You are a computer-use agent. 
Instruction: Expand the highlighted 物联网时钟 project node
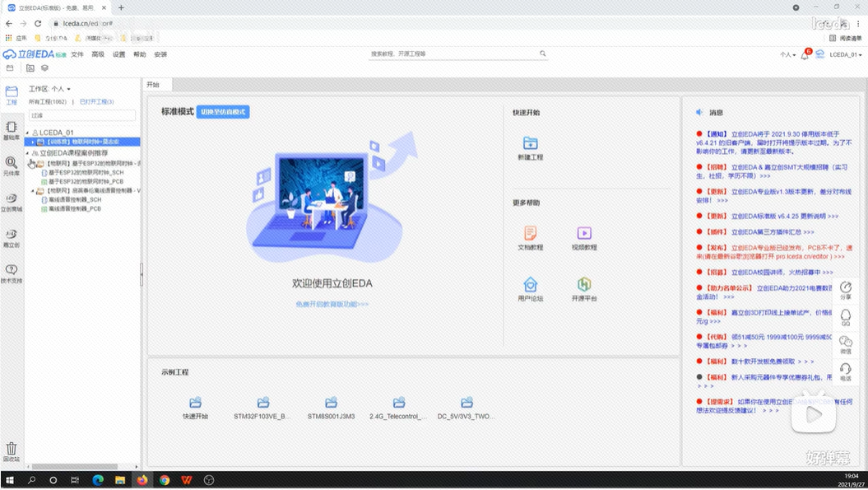33,142
